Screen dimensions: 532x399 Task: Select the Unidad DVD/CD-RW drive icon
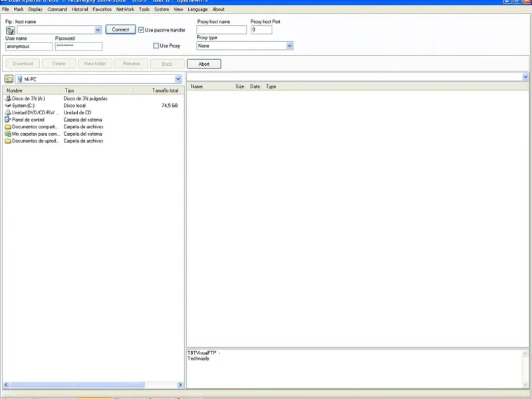pos(8,112)
